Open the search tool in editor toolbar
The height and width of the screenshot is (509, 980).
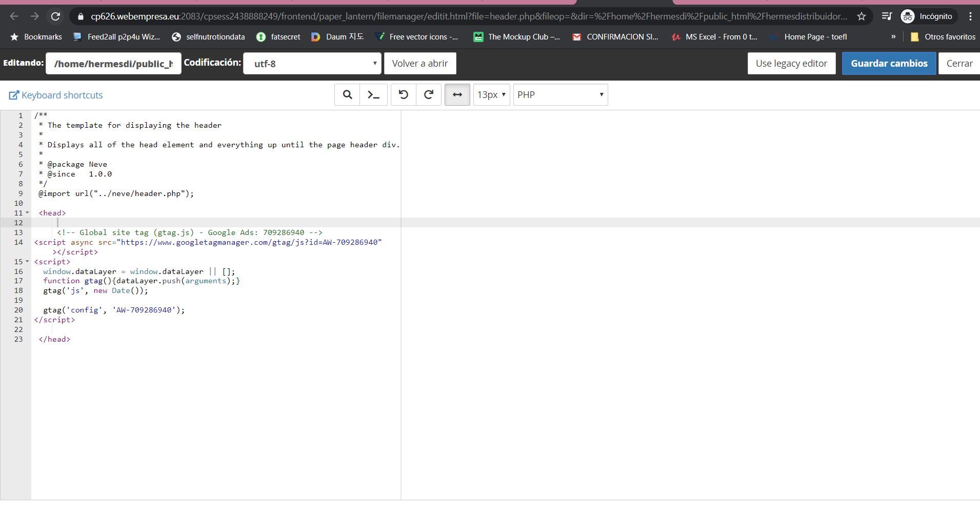tap(347, 95)
